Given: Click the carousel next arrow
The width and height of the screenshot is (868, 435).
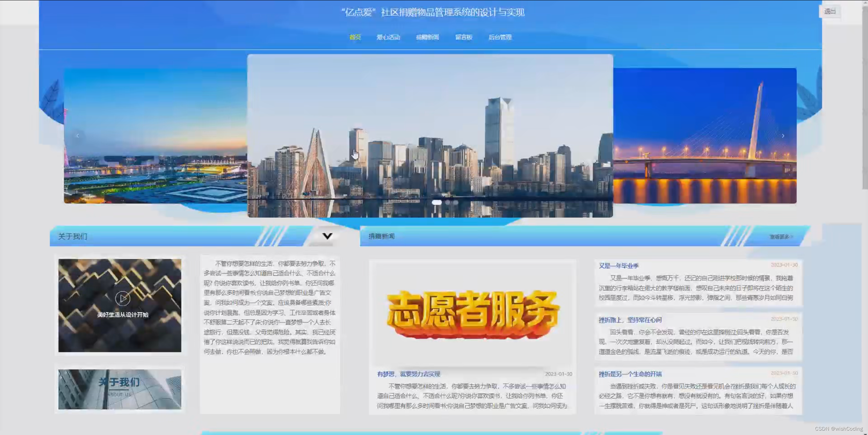Looking at the screenshot, I should [783, 135].
